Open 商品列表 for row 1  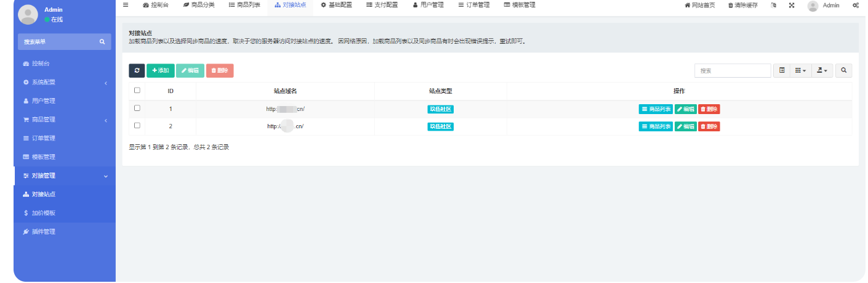656,109
